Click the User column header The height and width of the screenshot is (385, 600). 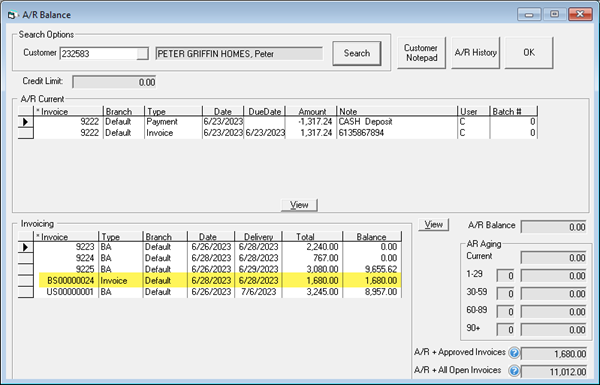tap(474, 111)
